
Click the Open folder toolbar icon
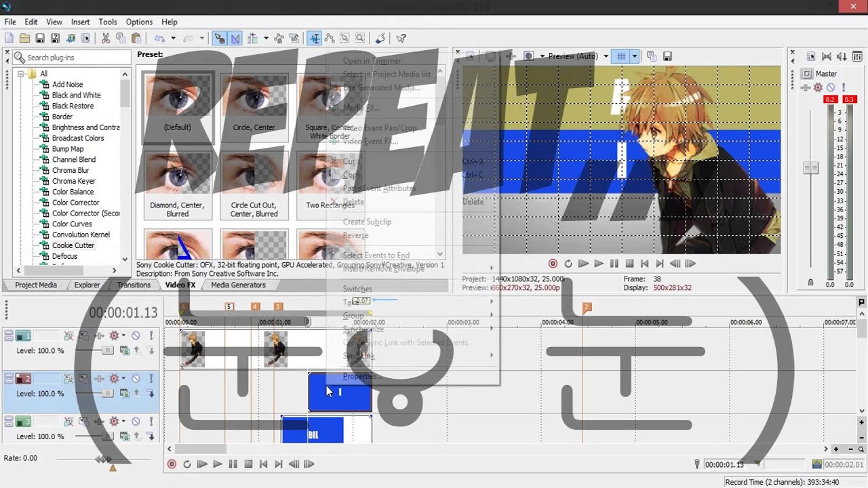coord(24,39)
